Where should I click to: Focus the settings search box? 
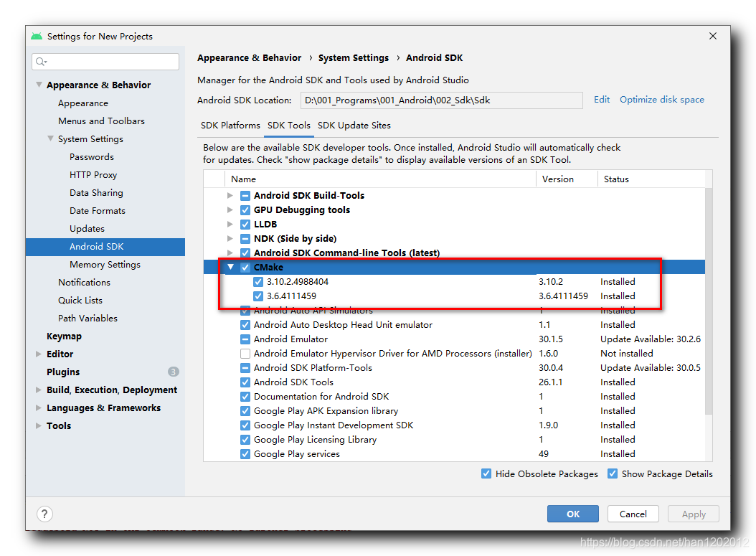click(x=105, y=62)
